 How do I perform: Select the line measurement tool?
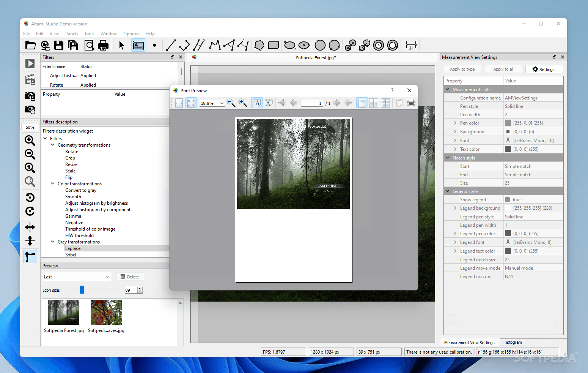(171, 46)
